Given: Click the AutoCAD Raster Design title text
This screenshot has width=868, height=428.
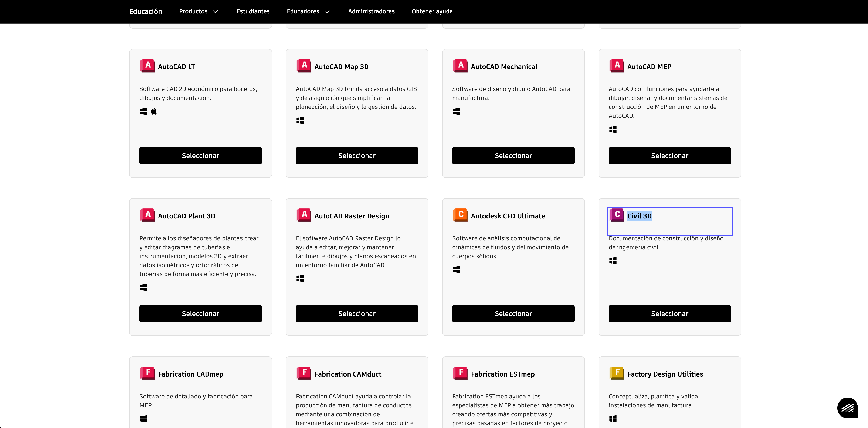Looking at the screenshot, I should 352,216.
